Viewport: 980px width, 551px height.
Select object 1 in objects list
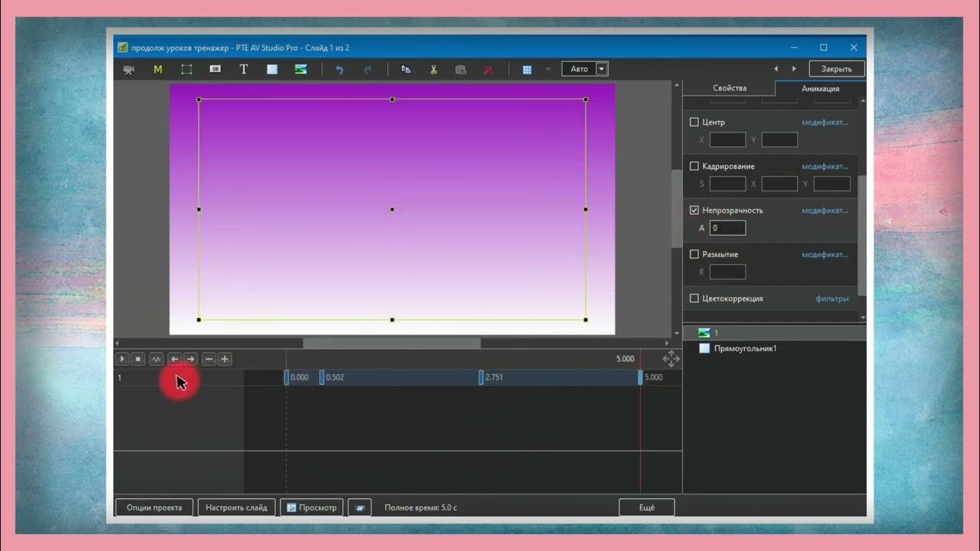(774, 333)
